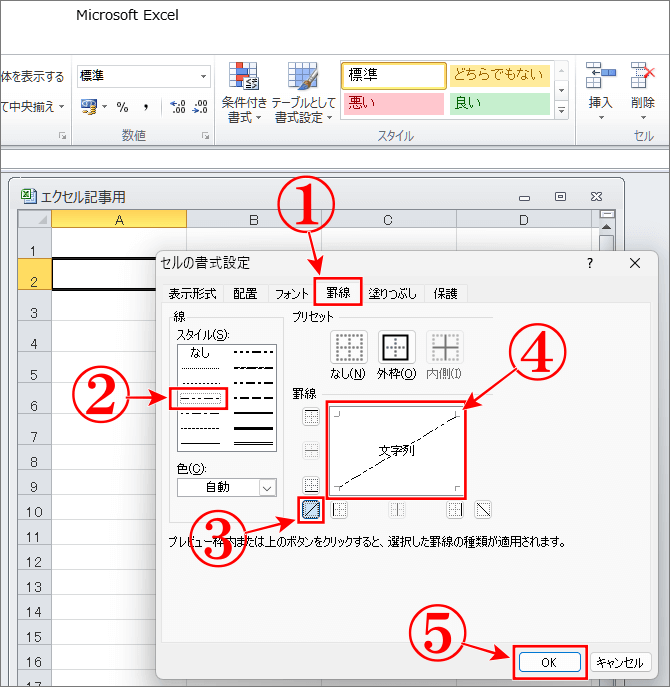Choose the 内側(I) inside preset
The height and width of the screenshot is (687, 670).
point(445,347)
